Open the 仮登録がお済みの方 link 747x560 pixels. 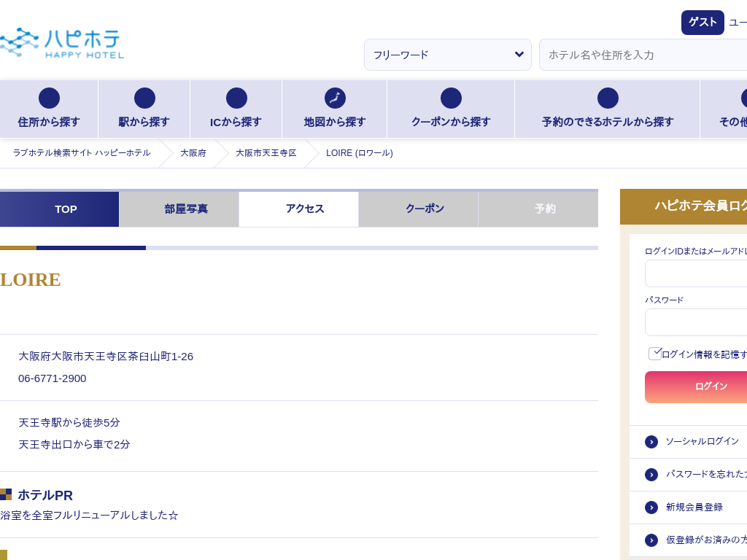[706, 540]
